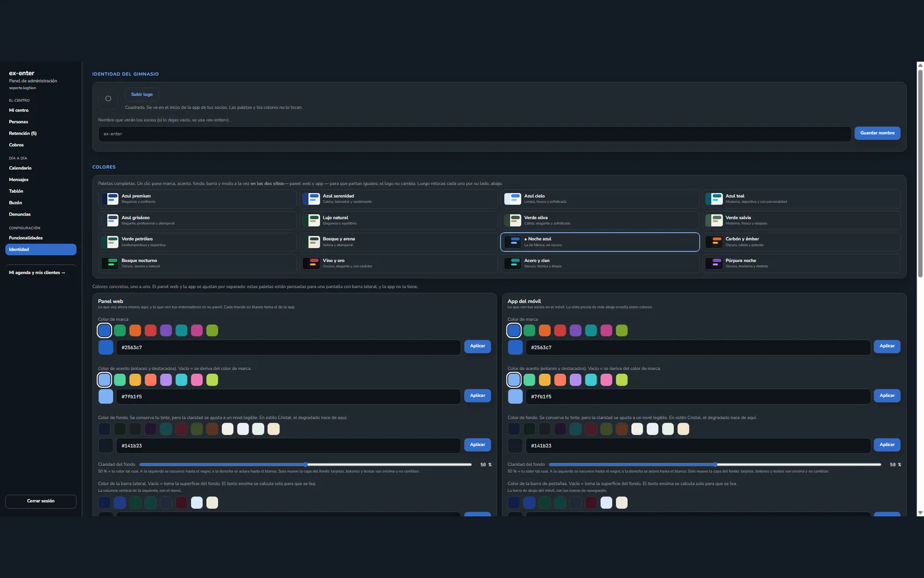The width and height of the screenshot is (924, 578).
Task: Pick red brand color swatch in Panel web
Action: 150,330
